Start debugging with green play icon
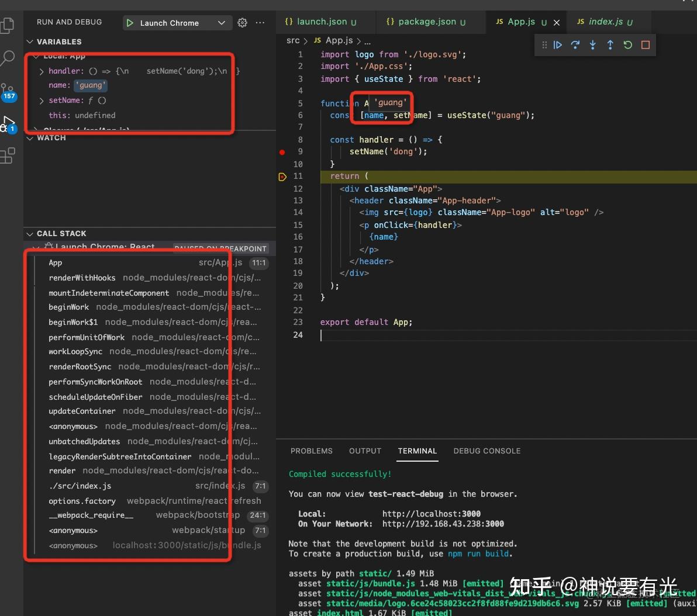Image resolution: width=697 pixels, height=616 pixels. point(130,23)
